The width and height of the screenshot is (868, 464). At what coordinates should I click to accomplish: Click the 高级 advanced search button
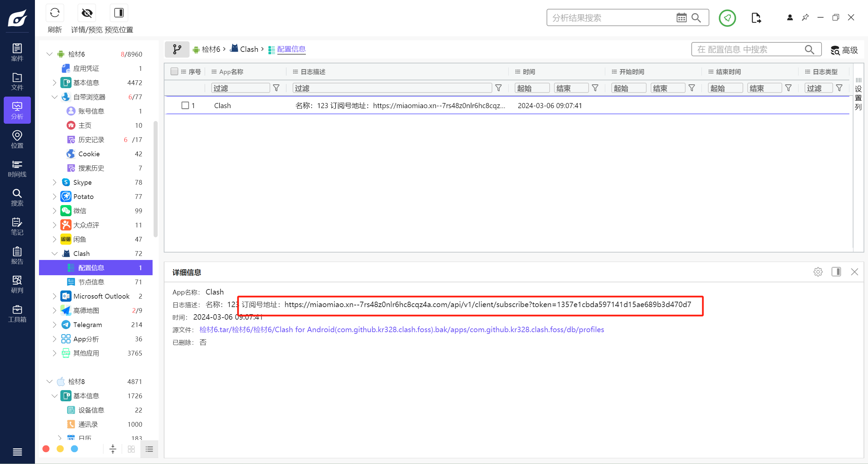844,50
